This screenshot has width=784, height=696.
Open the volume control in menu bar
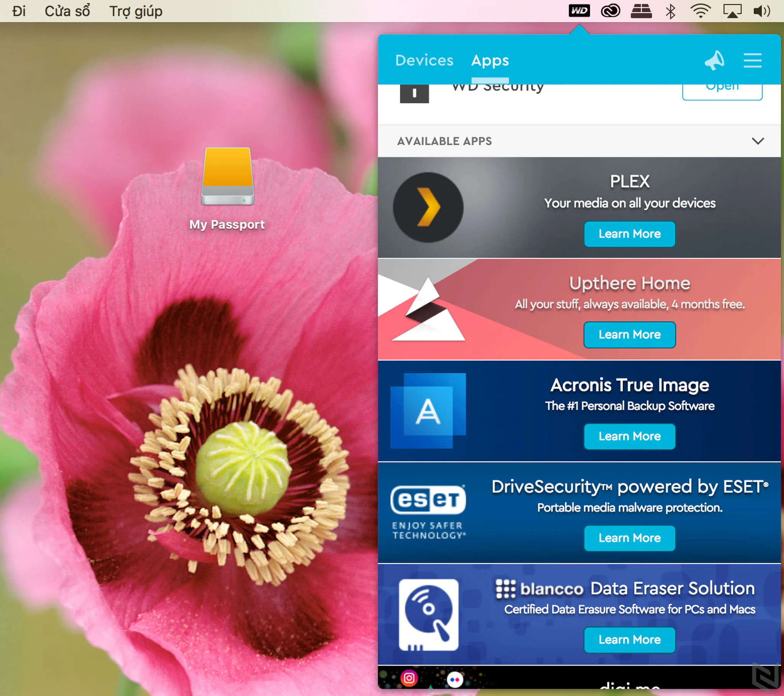pos(762,11)
